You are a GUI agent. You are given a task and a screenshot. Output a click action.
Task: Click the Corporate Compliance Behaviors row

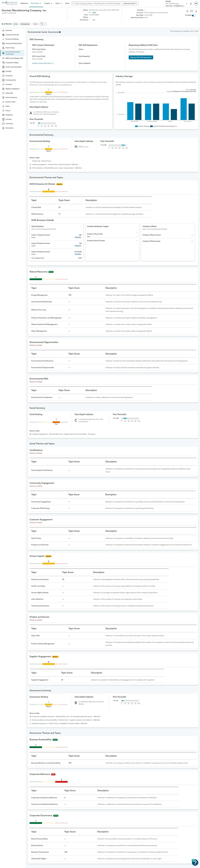coord(104,798)
